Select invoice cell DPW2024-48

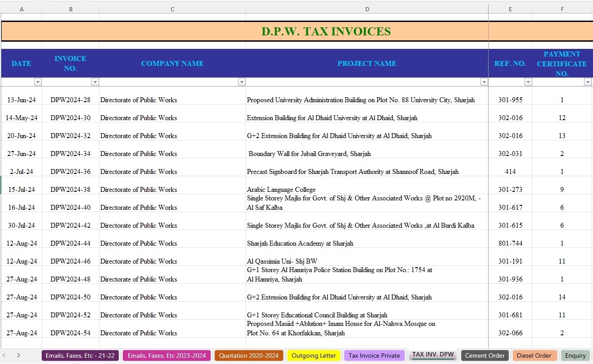click(70, 275)
